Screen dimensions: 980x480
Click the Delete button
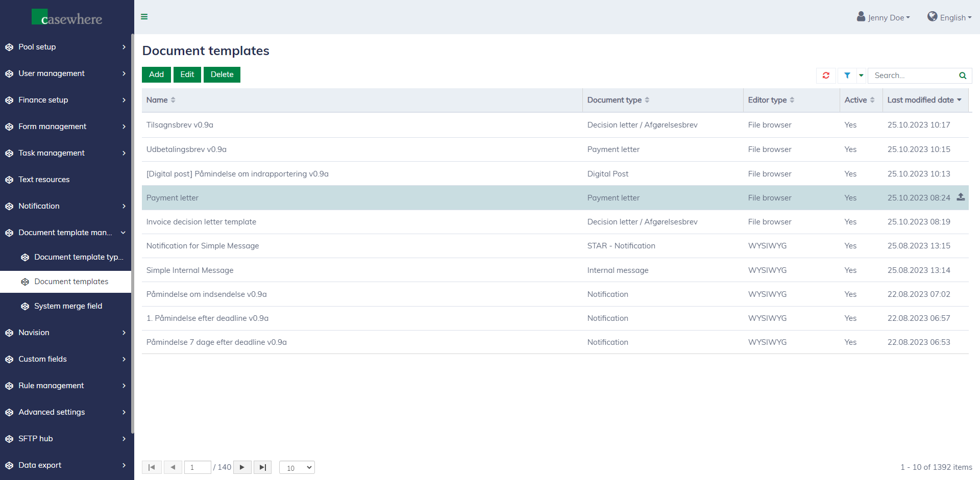click(222, 74)
